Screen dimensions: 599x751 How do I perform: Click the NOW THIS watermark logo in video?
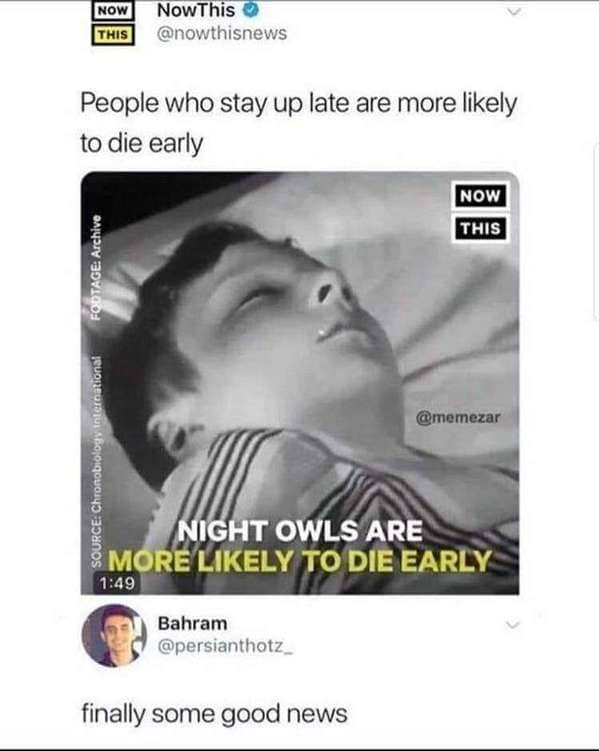coord(480,212)
